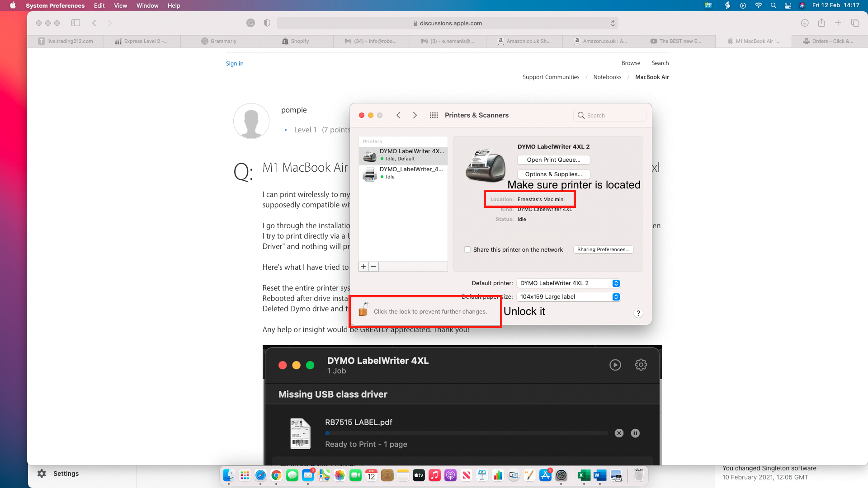Go back with Safari back chevron
This screenshot has height=488, width=868.
(x=94, y=23)
